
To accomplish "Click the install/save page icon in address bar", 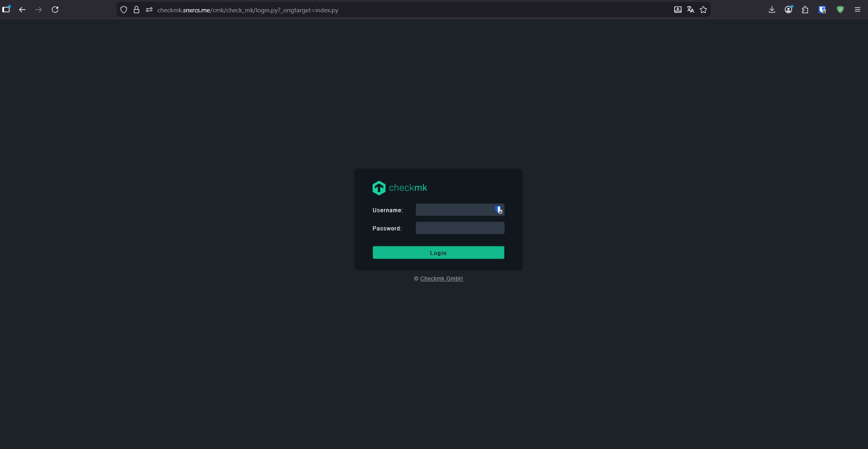I will pos(677,10).
